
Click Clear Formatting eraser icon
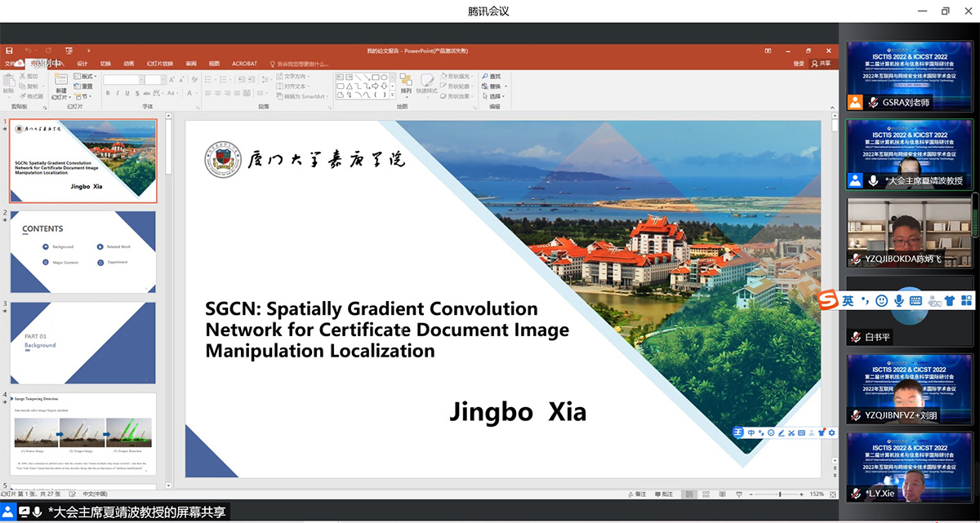(x=194, y=80)
